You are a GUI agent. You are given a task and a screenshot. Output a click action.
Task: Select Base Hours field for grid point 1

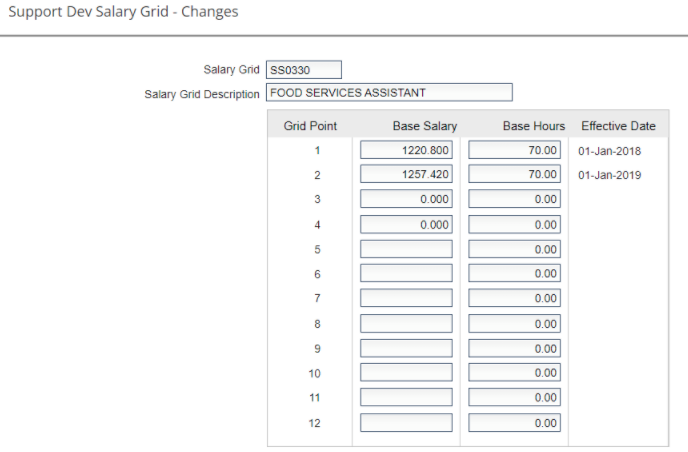tap(514, 151)
